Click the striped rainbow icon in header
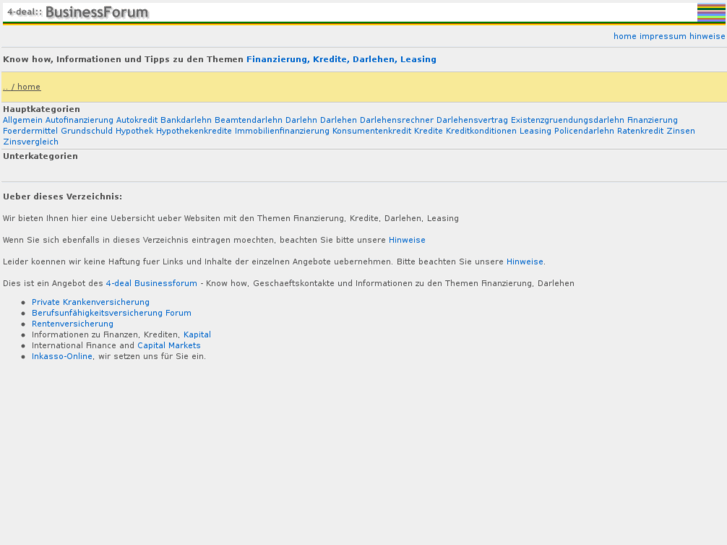Image resolution: width=727 pixels, height=545 pixels. tap(711, 13)
